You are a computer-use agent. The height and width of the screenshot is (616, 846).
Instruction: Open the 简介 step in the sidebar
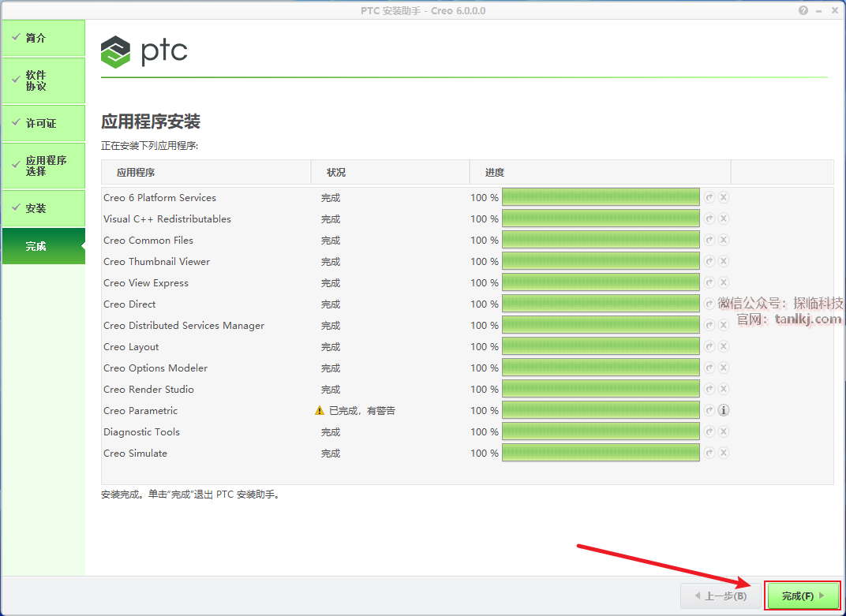[43, 38]
